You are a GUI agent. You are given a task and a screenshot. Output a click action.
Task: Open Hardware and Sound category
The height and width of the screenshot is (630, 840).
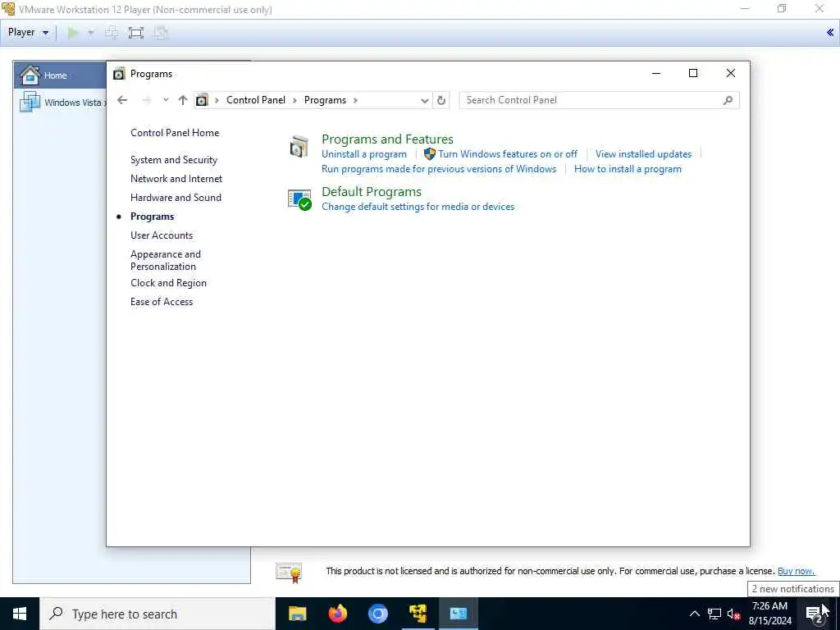click(x=176, y=198)
